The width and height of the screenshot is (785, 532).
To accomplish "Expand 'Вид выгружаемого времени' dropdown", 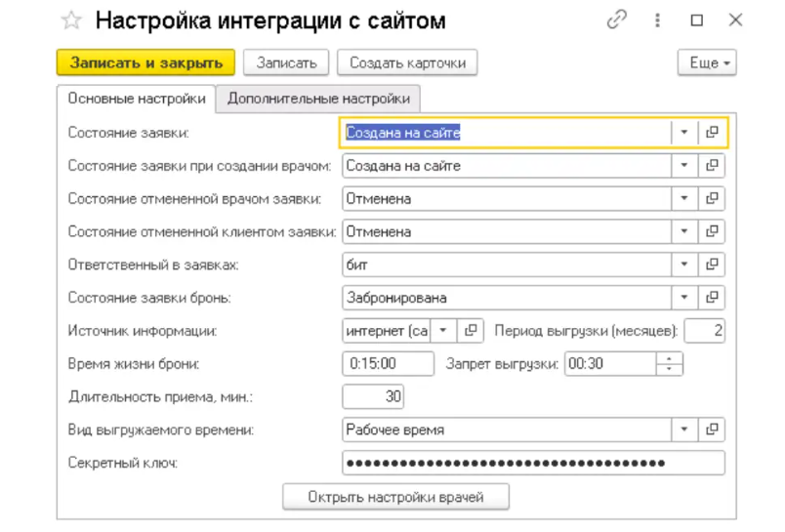I will (x=684, y=430).
